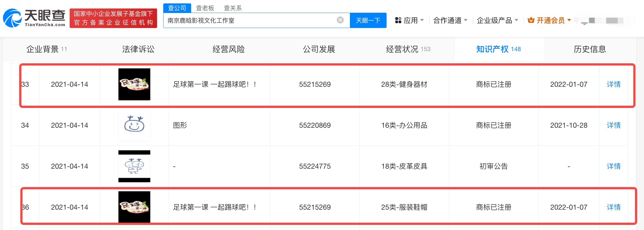Open 详情 link for 28类-健身器材 trademark

[613, 84]
